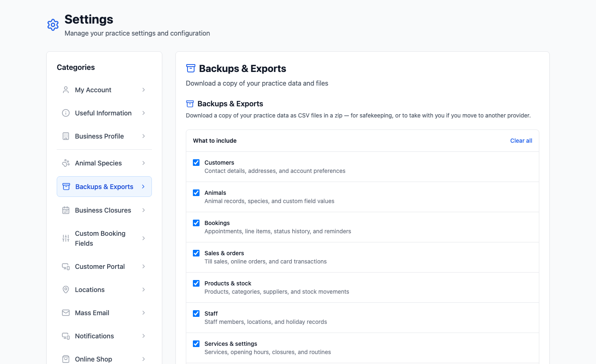The height and width of the screenshot is (364, 596).
Task: Select the Online Shop category
Action: click(104, 359)
